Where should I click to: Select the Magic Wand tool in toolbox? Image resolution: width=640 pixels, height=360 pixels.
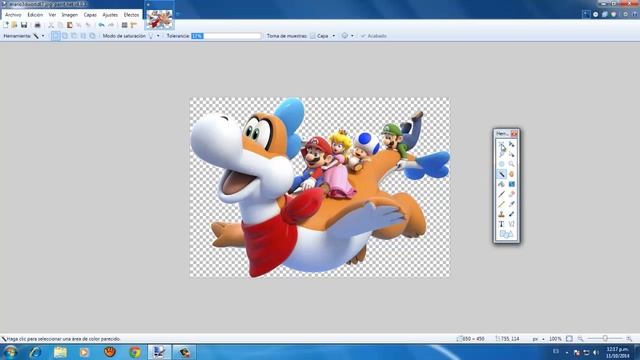click(x=502, y=174)
